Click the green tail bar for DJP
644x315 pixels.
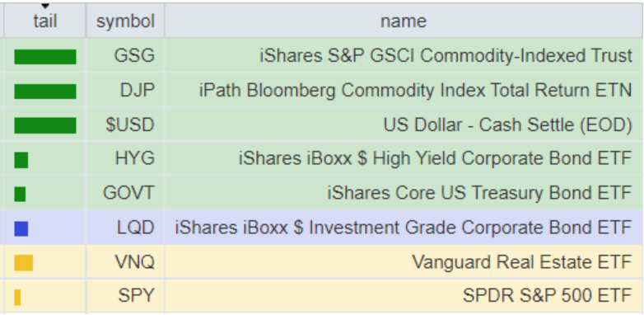(45, 92)
